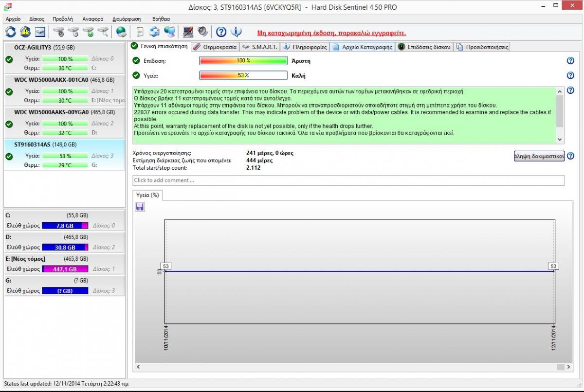584x392 pixels.
Task: Click the C: free space 7,8 GB bar
Action: click(x=65, y=226)
